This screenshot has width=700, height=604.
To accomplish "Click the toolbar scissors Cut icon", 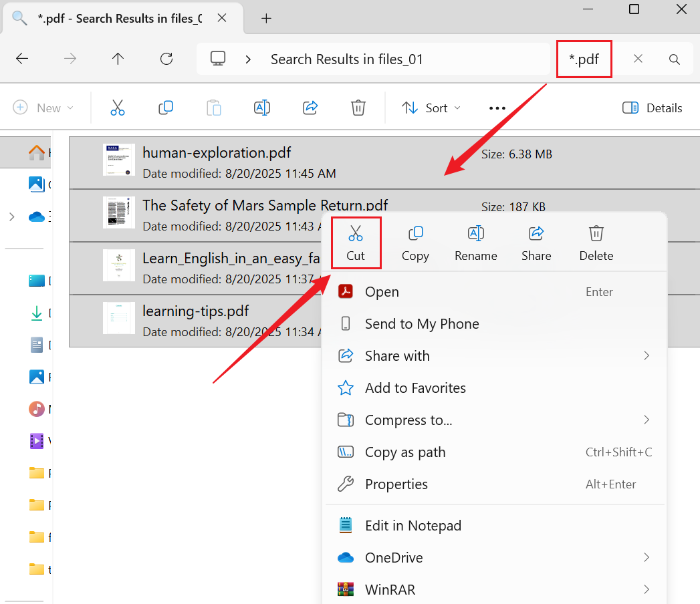I will click(x=118, y=108).
